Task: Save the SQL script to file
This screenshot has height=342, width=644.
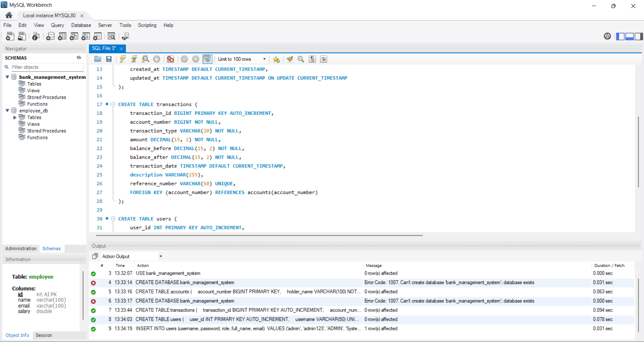Action: pyautogui.click(x=109, y=59)
